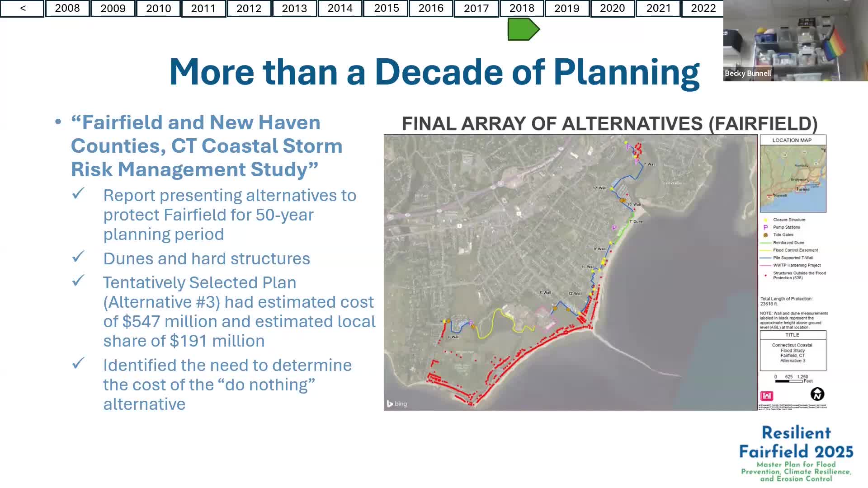868x488 pixels.
Task: Click the Flood Control Easement legend line
Action: click(x=765, y=250)
